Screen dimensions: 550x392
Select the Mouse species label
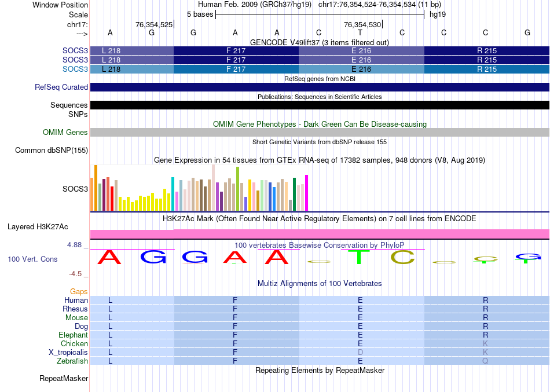[76, 318]
